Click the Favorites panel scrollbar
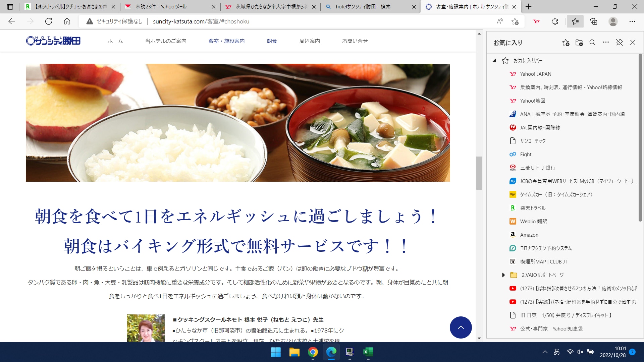Viewport: 644px width, 362px height. pos(640,137)
